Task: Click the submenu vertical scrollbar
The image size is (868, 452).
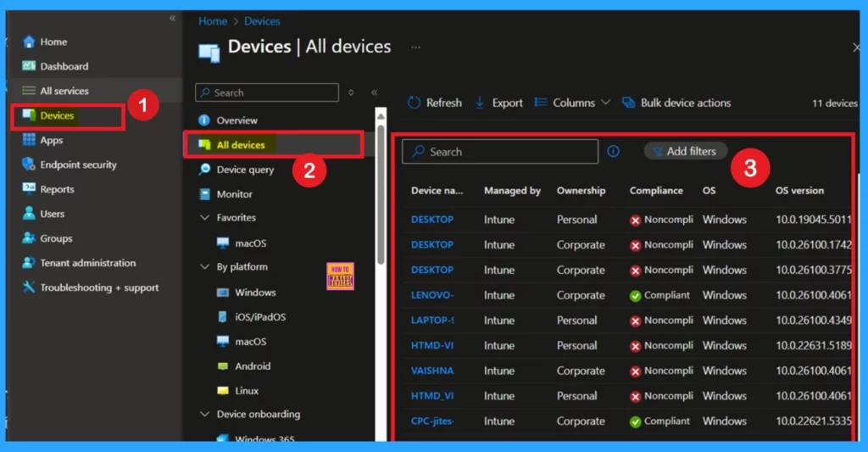Action: (381, 194)
